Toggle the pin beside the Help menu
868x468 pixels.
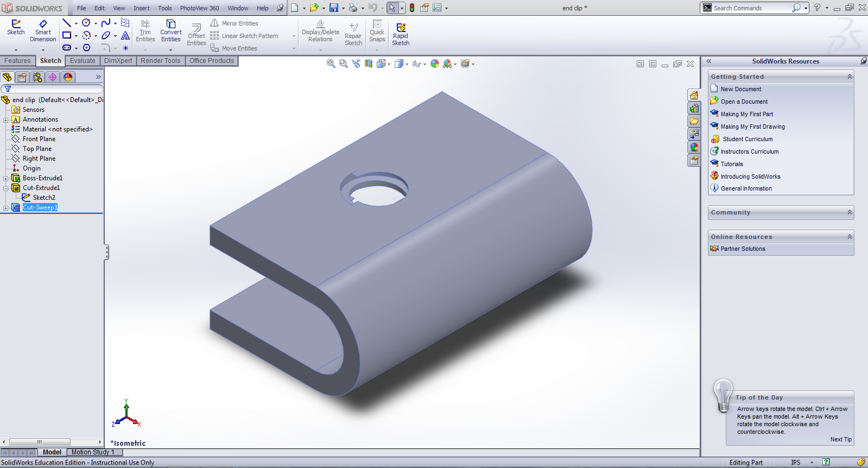tap(280, 8)
